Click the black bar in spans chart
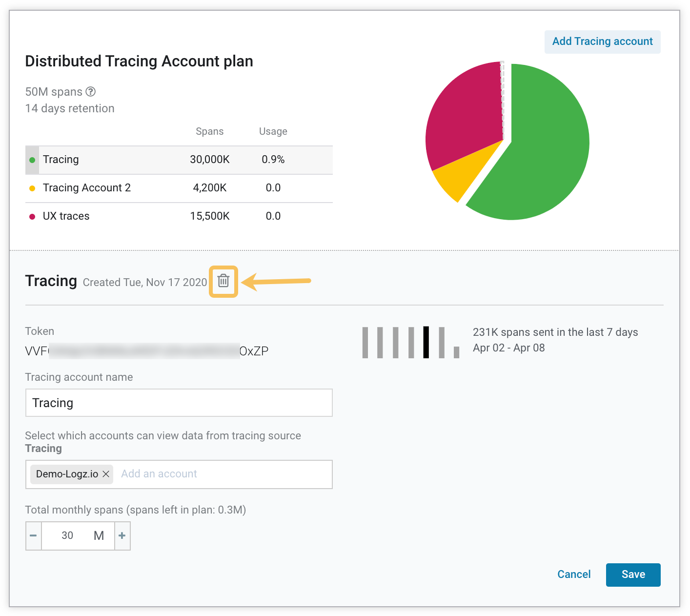Viewport: 690px width, 616px height. tap(426, 342)
